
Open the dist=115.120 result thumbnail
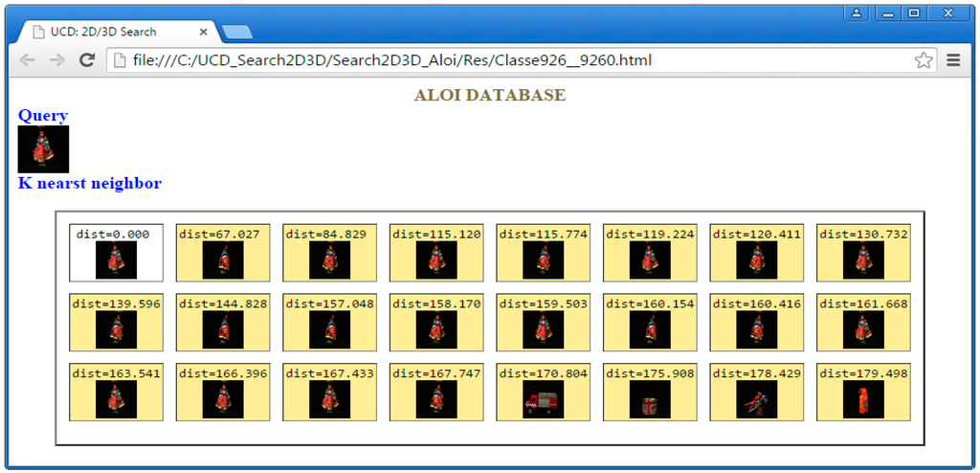[436, 259]
